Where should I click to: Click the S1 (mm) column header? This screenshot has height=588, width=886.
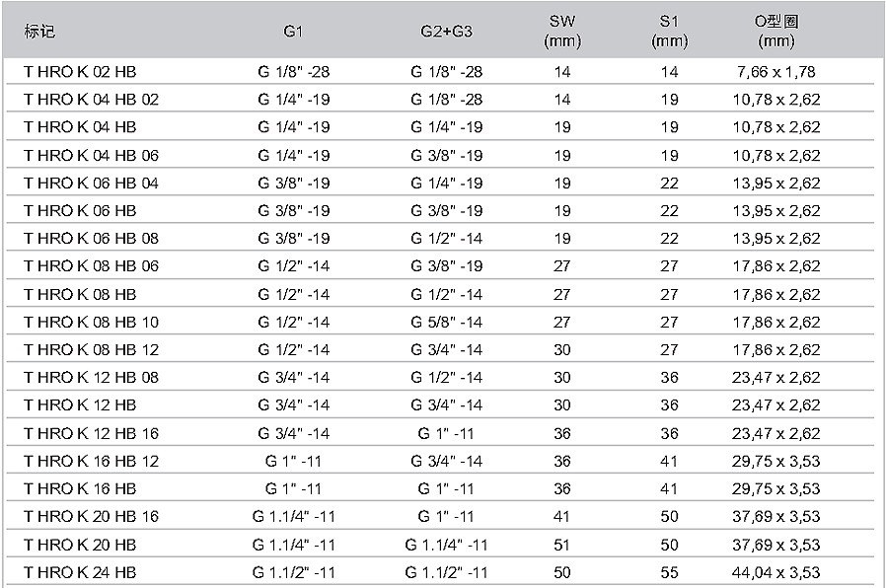pyautogui.click(x=669, y=31)
